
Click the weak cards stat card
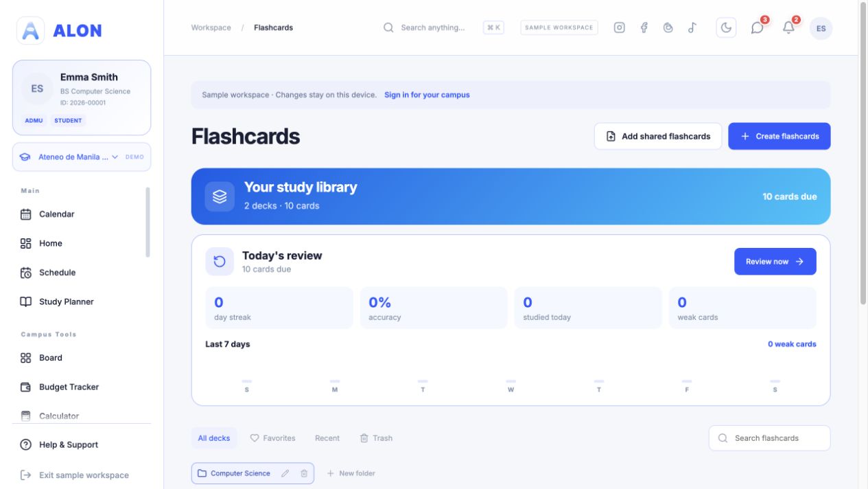pyautogui.click(x=742, y=308)
